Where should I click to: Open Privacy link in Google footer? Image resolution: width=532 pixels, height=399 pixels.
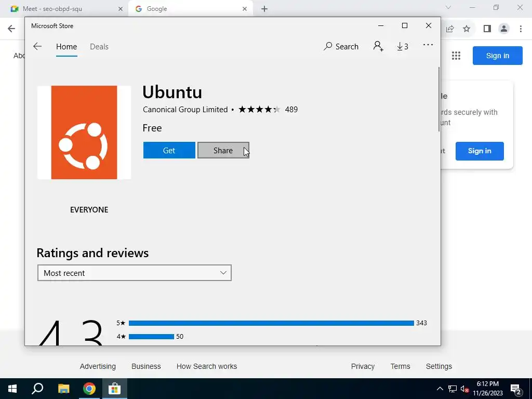(x=363, y=366)
